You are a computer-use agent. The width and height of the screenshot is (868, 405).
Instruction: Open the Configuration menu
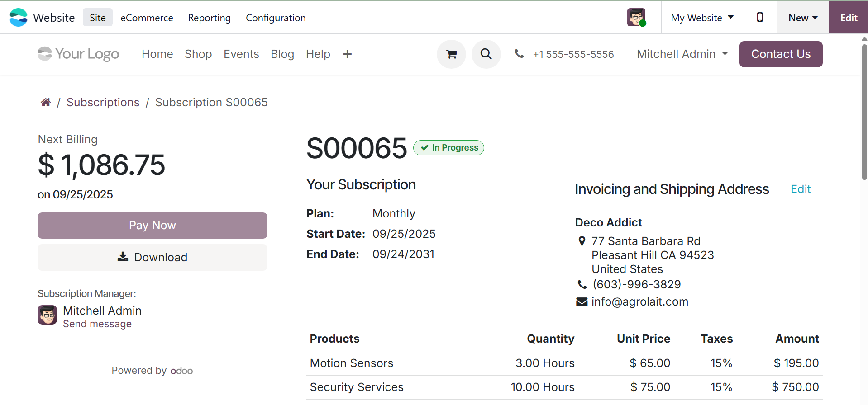pyautogui.click(x=276, y=18)
